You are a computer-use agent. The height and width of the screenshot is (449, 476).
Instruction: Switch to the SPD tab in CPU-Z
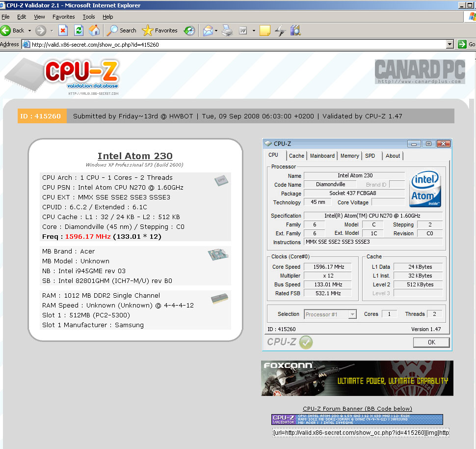[x=370, y=156]
